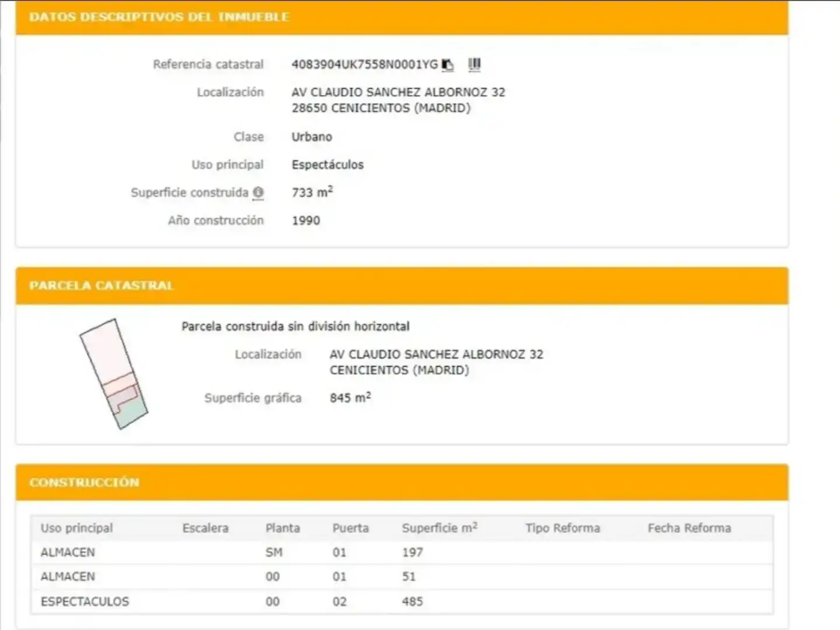
Task: Show info icon next to Superficie construida
Action: [x=258, y=192]
